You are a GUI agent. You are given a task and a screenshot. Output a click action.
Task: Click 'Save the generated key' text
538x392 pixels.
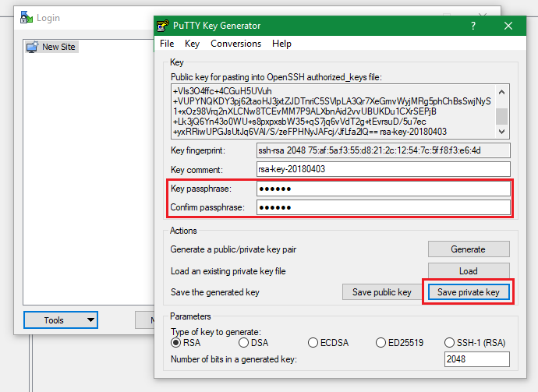(x=215, y=292)
